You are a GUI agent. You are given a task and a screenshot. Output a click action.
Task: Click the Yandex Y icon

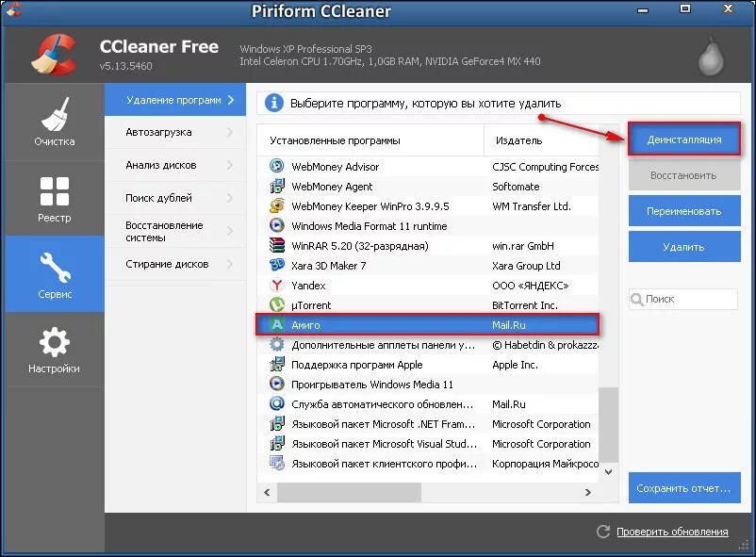[x=277, y=285]
